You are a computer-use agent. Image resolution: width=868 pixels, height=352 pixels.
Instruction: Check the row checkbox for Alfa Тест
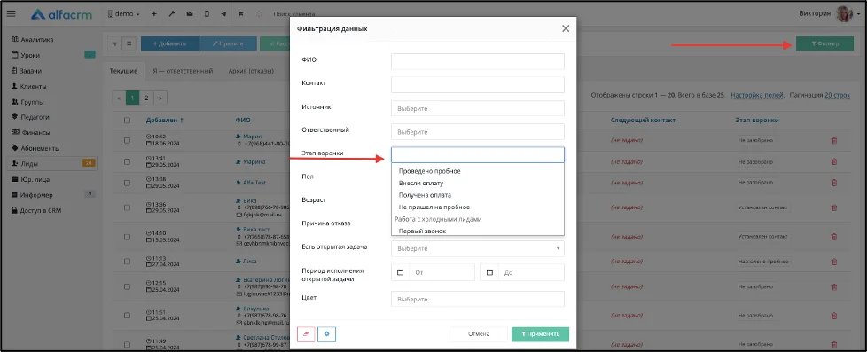point(128,182)
